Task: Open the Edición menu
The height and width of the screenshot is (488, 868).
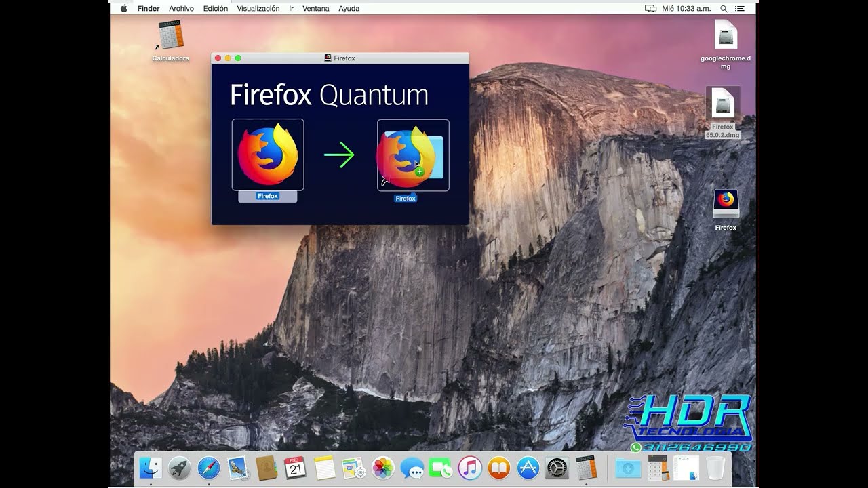Action: [x=216, y=9]
